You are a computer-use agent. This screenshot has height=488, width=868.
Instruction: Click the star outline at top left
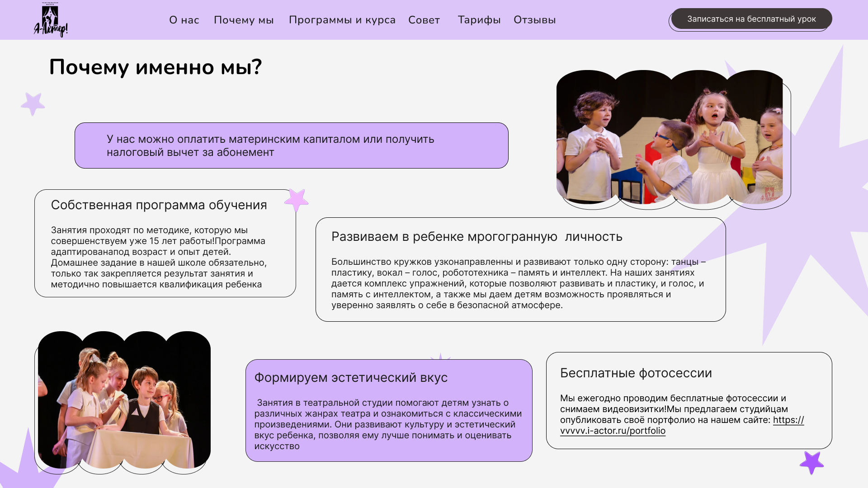point(33,103)
